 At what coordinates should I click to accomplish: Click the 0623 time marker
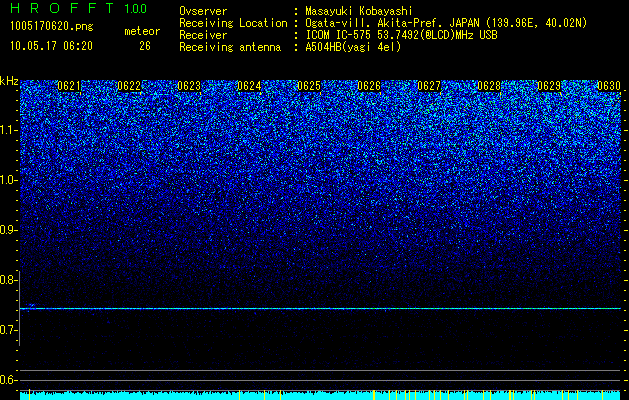click(189, 86)
